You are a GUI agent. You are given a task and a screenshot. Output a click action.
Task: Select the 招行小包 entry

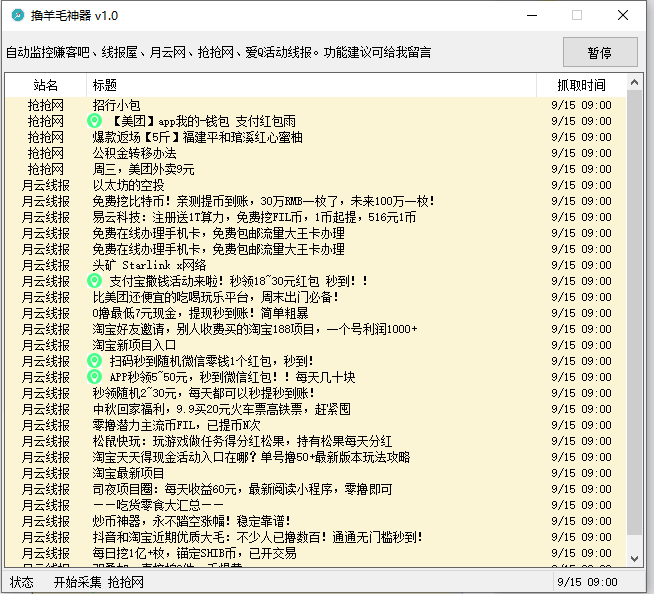point(116,105)
